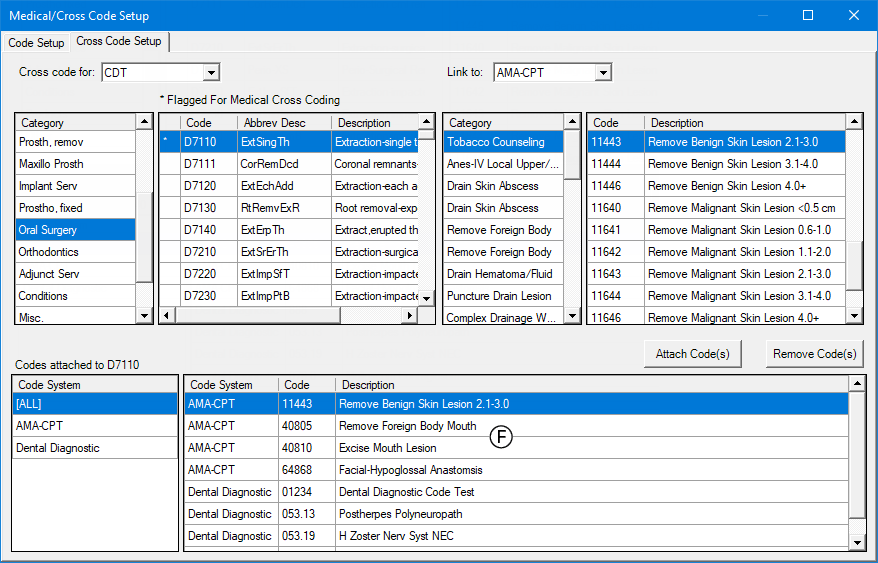Switch to the Code Setup tab
The height and width of the screenshot is (563, 878).
pyautogui.click(x=37, y=43)
